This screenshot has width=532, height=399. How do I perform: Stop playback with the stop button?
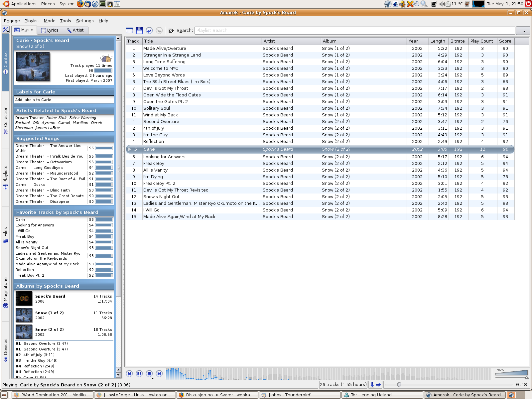(149, 374)
